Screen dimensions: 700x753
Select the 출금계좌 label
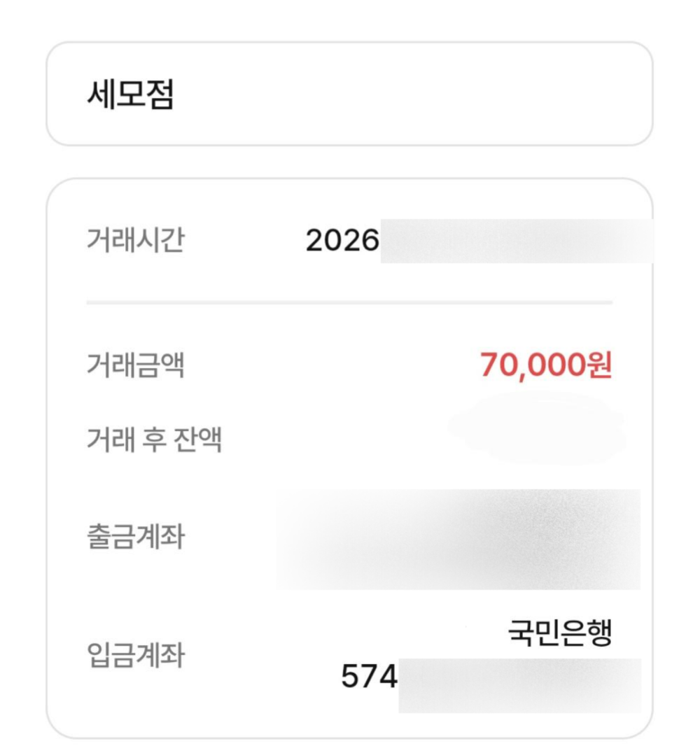(x=135, y=538)
